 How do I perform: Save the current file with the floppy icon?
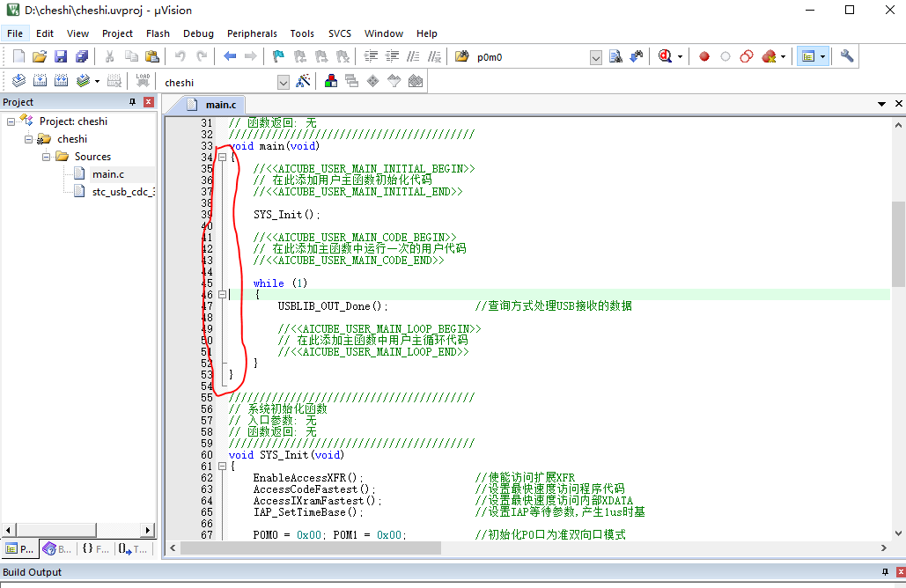(x=61, y=56)
